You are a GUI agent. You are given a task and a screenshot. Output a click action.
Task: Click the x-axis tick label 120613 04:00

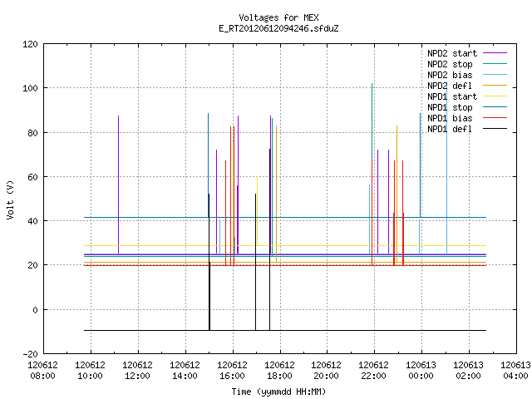[x=515, y=371]
